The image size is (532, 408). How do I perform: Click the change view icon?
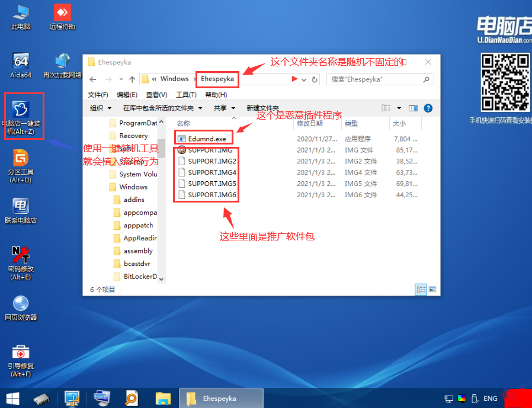click(386, 108)
